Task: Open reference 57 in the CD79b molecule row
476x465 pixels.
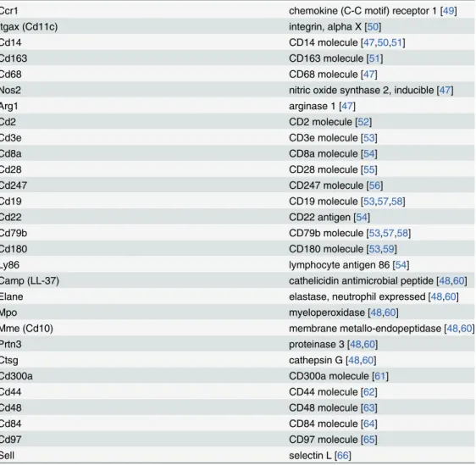Action: (x=389, y=233)
